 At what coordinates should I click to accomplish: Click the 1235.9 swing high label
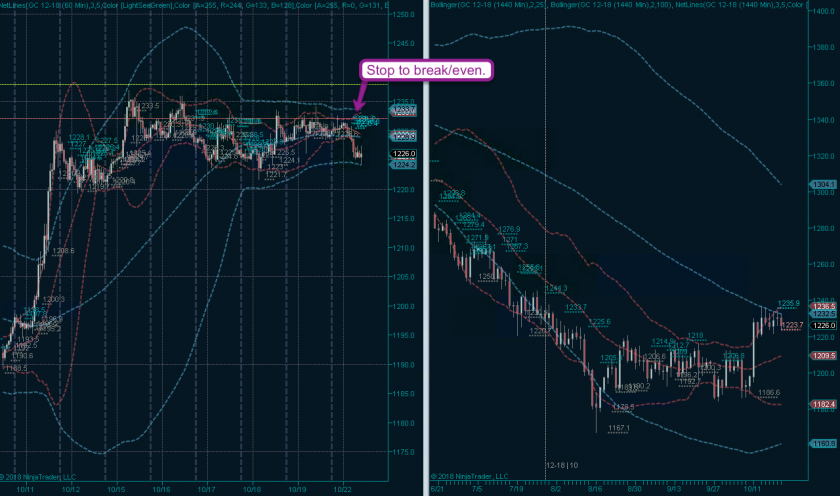789,302
